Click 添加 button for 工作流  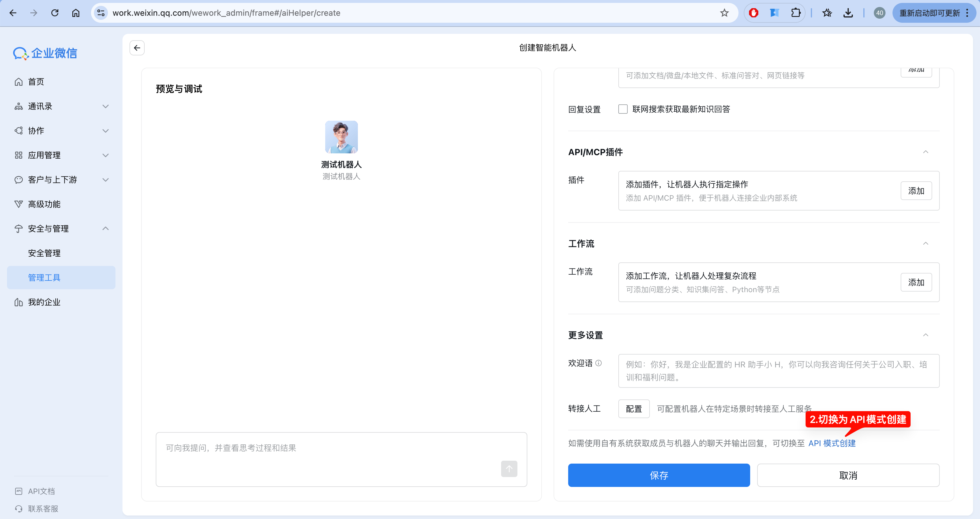tap(916, 282)
